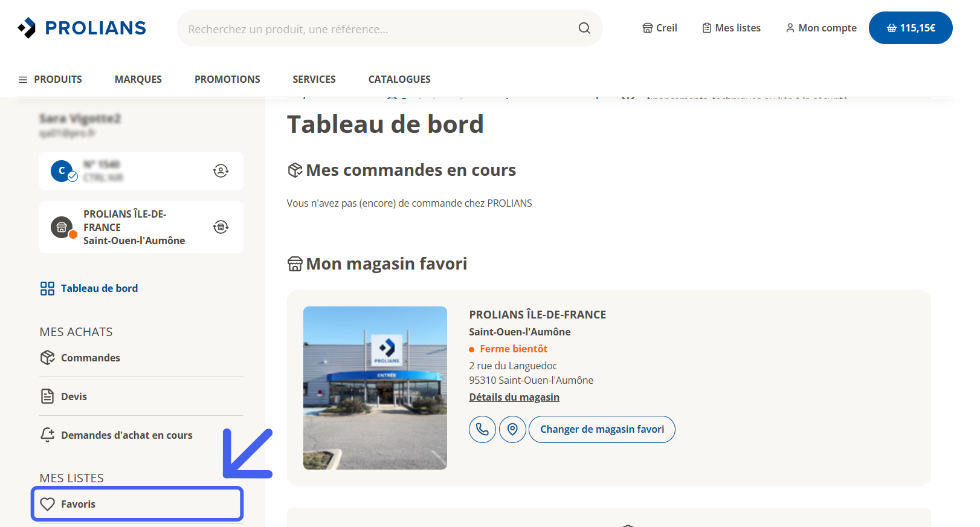980x527 pixels.
Task: Open Demandes d'achat en cours
Action: tap(127, 435)
